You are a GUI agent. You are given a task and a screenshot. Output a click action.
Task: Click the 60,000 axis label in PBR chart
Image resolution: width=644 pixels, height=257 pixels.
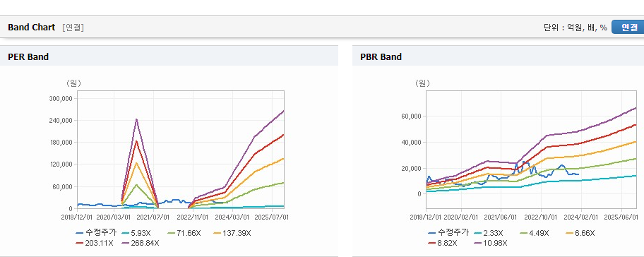[411, 116]
